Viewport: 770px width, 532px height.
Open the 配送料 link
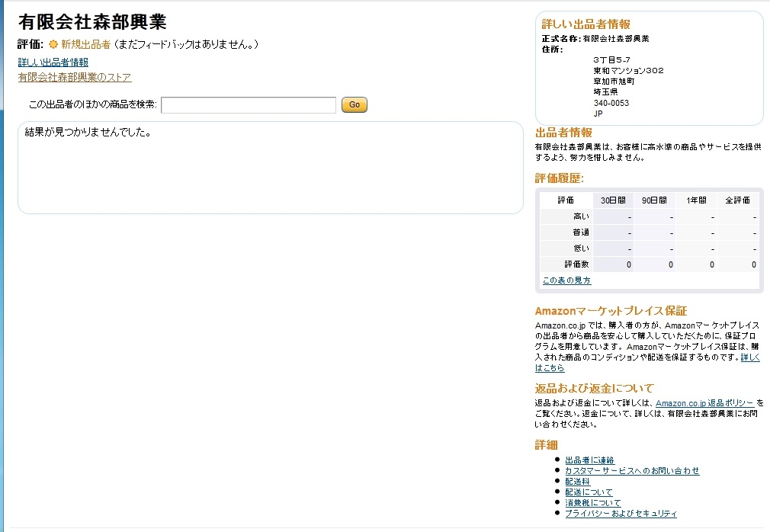[x=578, y=482]
